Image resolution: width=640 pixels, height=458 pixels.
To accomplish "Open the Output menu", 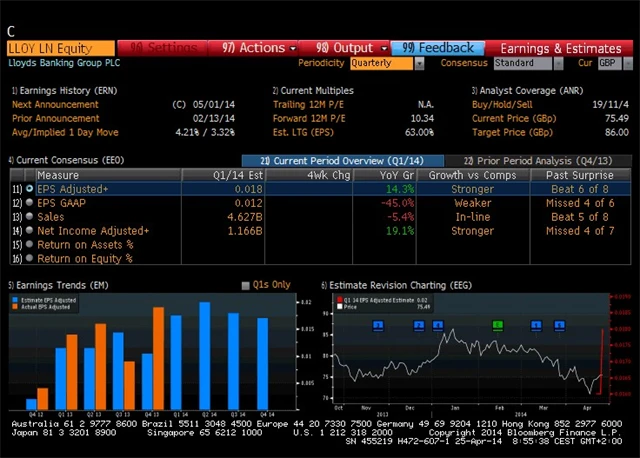I will click(x=348, y=47).
